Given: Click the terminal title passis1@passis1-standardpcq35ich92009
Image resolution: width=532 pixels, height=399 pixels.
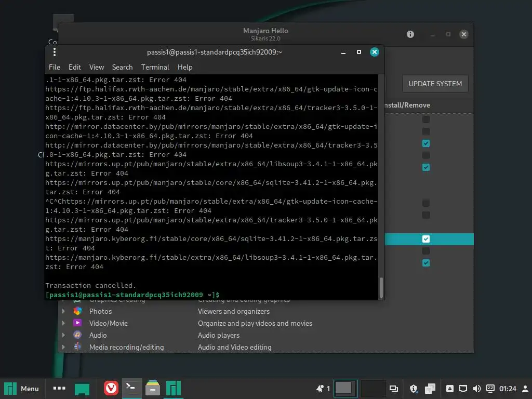Looking at the screenshot, I should coord(214,52).
